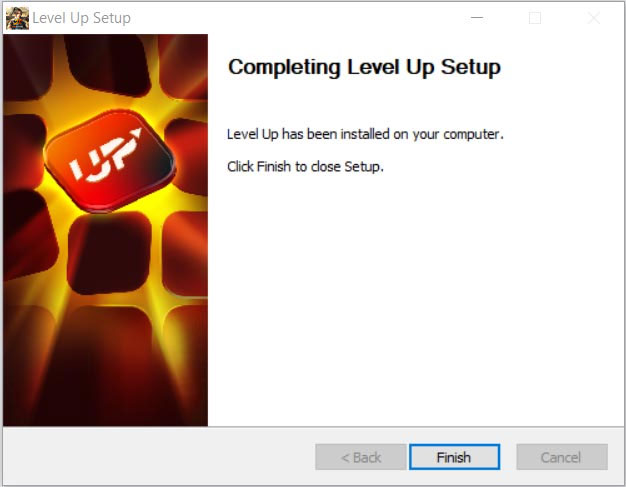Click the gray footer bar left of Back button
Screen dimensions: 626x487
(x=159, y=457)
